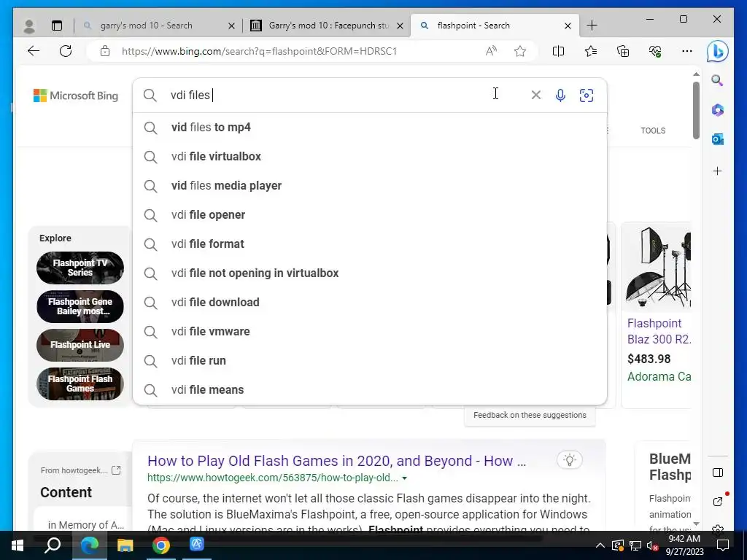Image resolution: width=747 pixels, height=560 pixels.
Task: Expand the dropdown arrow after howtogeek URL
Action: pyautogui.click(x=404, y=478)
